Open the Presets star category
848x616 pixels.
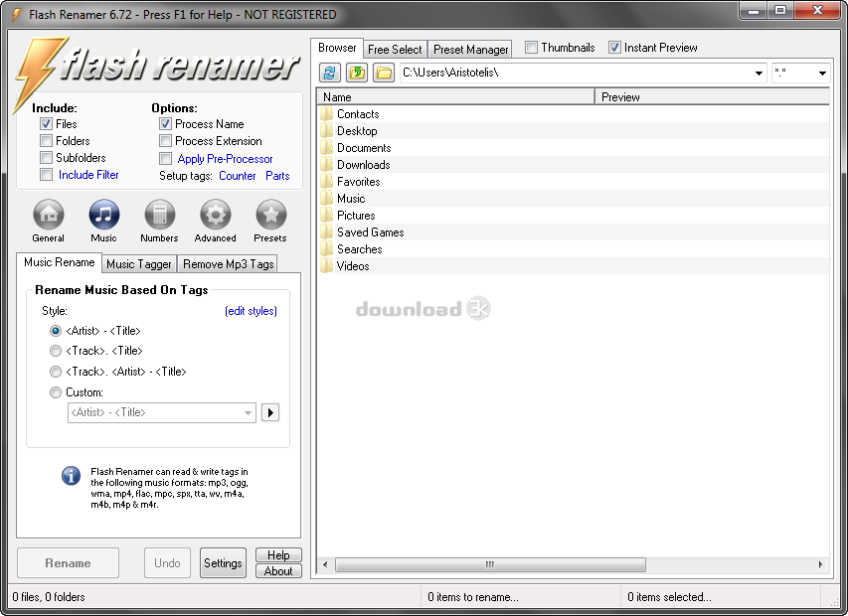tap(271, 215)
